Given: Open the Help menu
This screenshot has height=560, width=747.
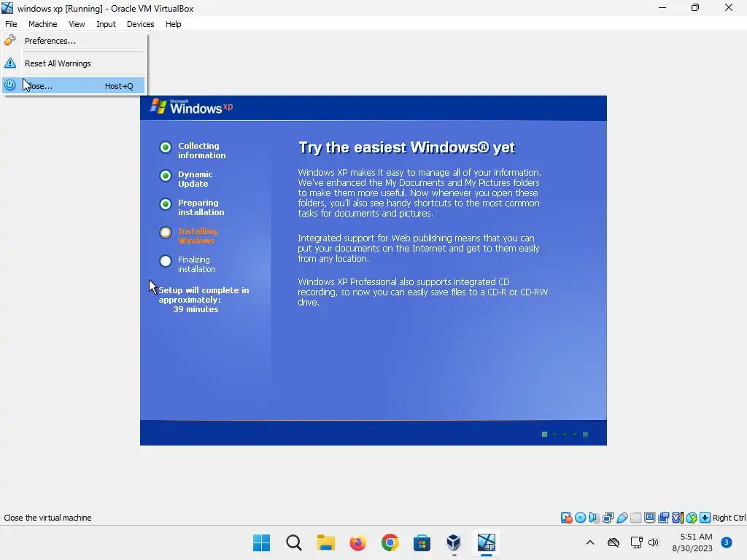Looking at the screenshot, I should tap(174, 24).
